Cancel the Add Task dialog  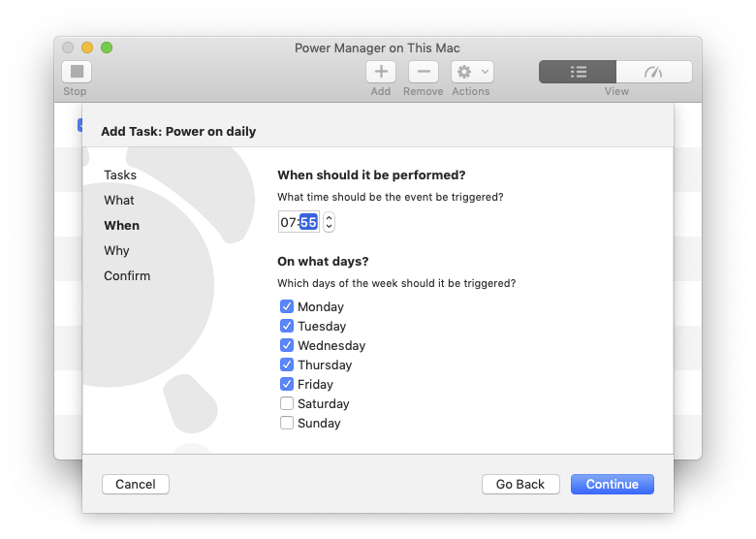136,484
